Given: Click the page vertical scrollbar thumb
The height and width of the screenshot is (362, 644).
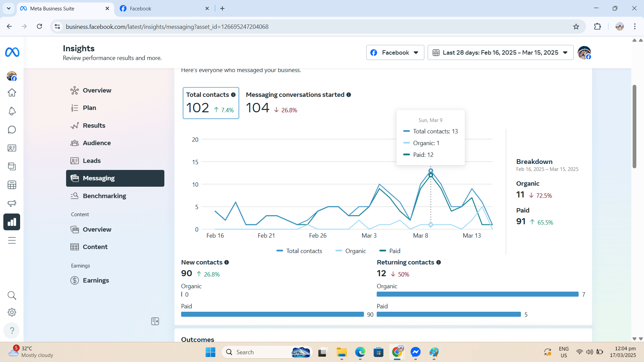Looking at the screenshot, I should point(634,126).
